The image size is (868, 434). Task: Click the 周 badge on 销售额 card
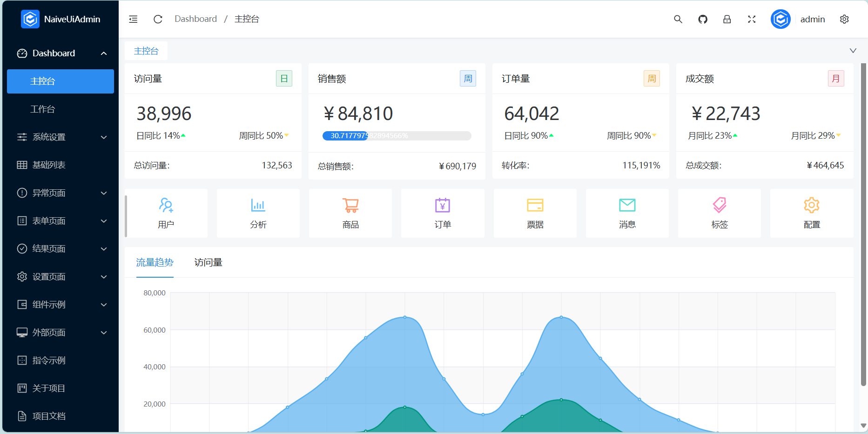pos(468,79)
